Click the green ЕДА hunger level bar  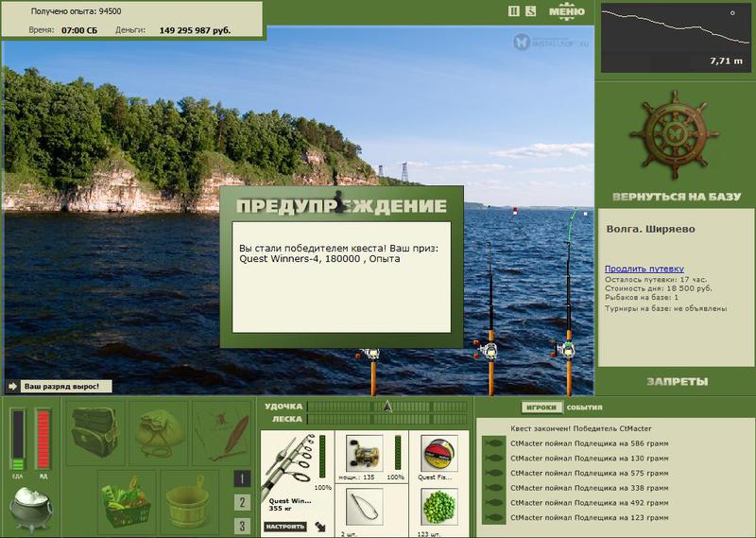[17, 440]
